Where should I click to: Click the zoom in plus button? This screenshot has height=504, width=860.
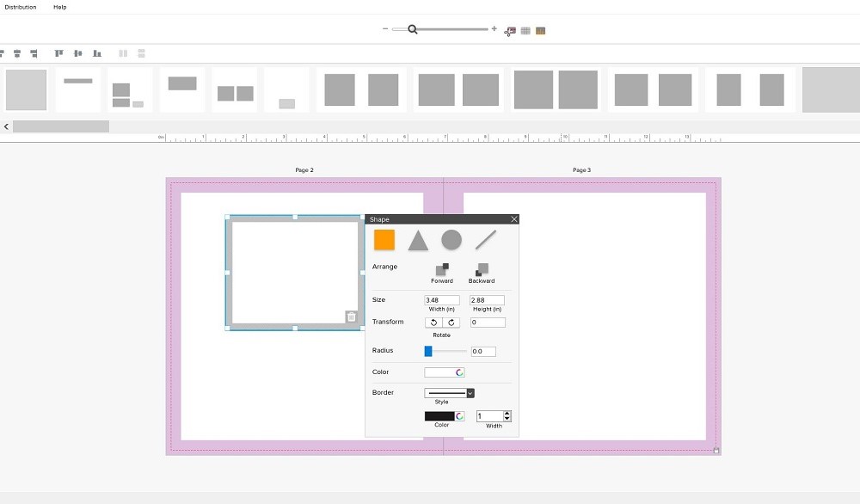pos(494,29)
